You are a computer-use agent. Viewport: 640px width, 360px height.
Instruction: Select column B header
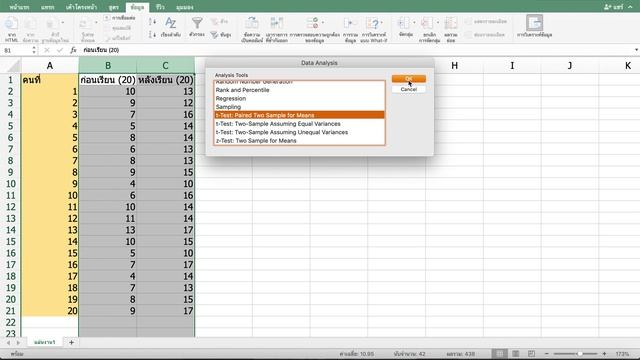108,65
